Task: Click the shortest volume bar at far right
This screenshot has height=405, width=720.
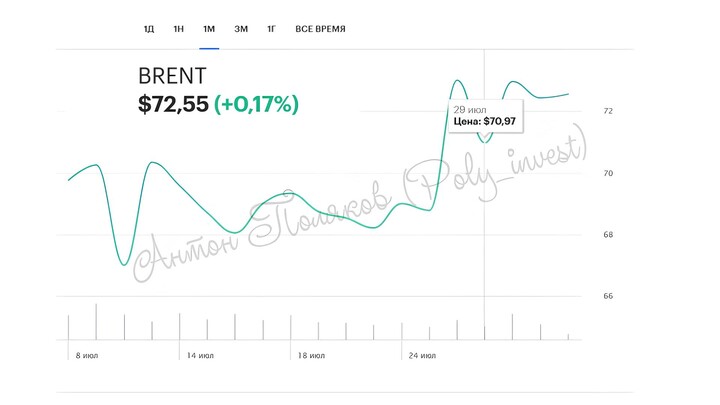Action: pyautogui.click(x=568, y=337)
